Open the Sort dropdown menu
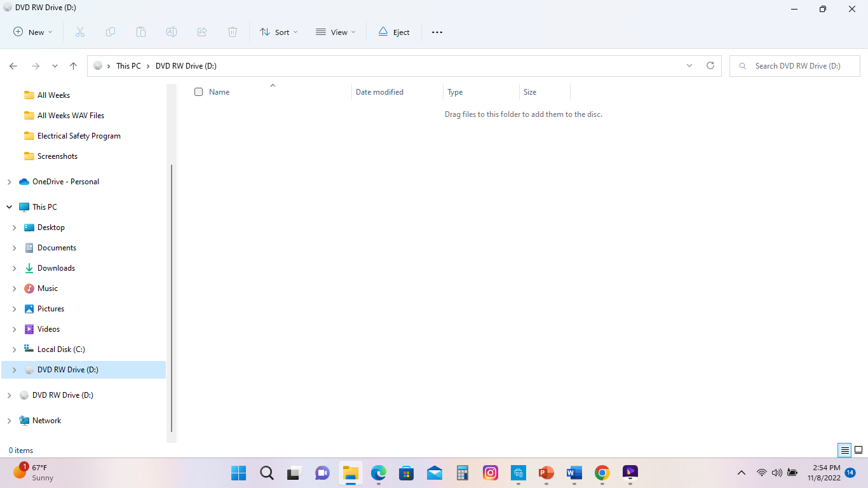 point(278,32)
